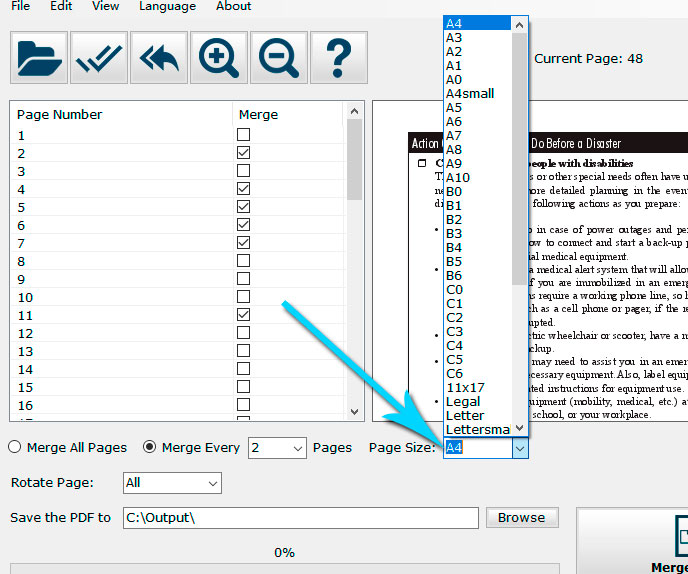The image size is (688, 574).
Task: Choose A10 in the page size list
Action: tap(477, 177)
